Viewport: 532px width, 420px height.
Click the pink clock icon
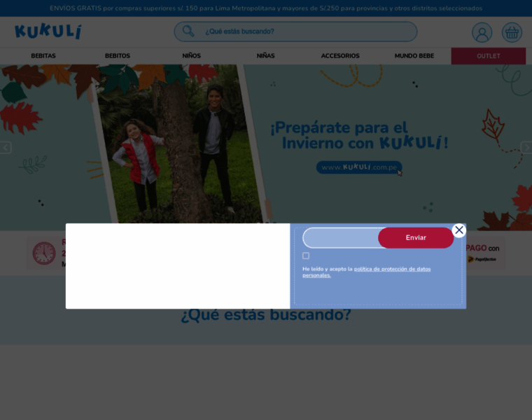(44, 253)
